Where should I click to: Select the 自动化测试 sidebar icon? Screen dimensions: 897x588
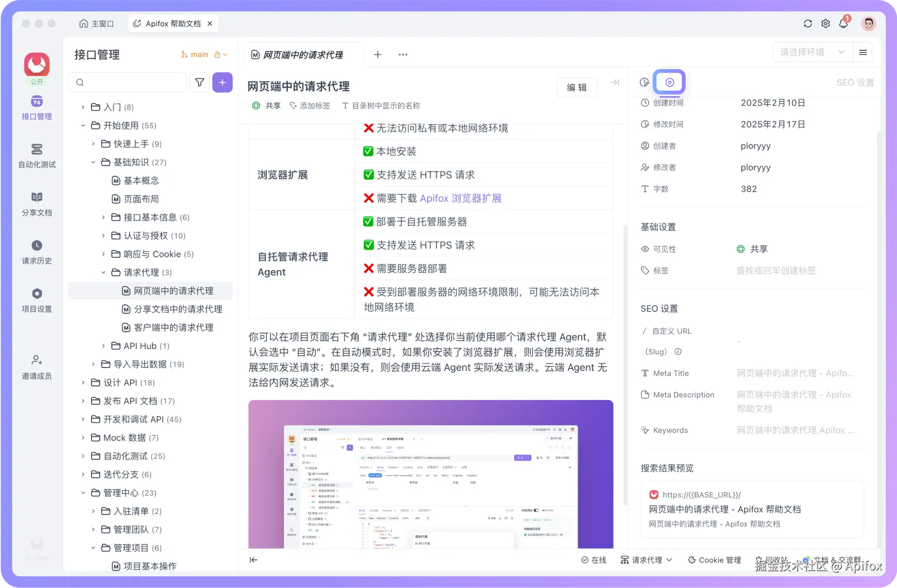point(37,156)
